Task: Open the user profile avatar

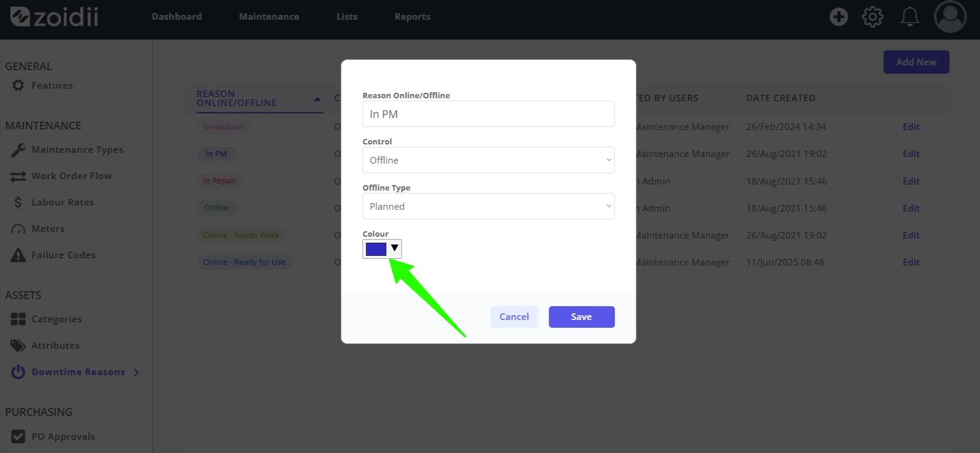Action: [x=950, y=16]
